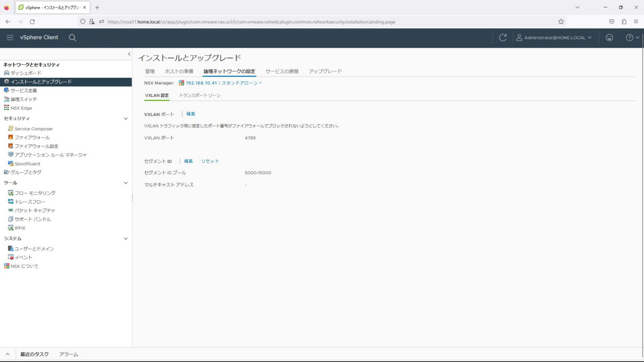
Task: Open the help question mark menu
Action: point(633,38)
